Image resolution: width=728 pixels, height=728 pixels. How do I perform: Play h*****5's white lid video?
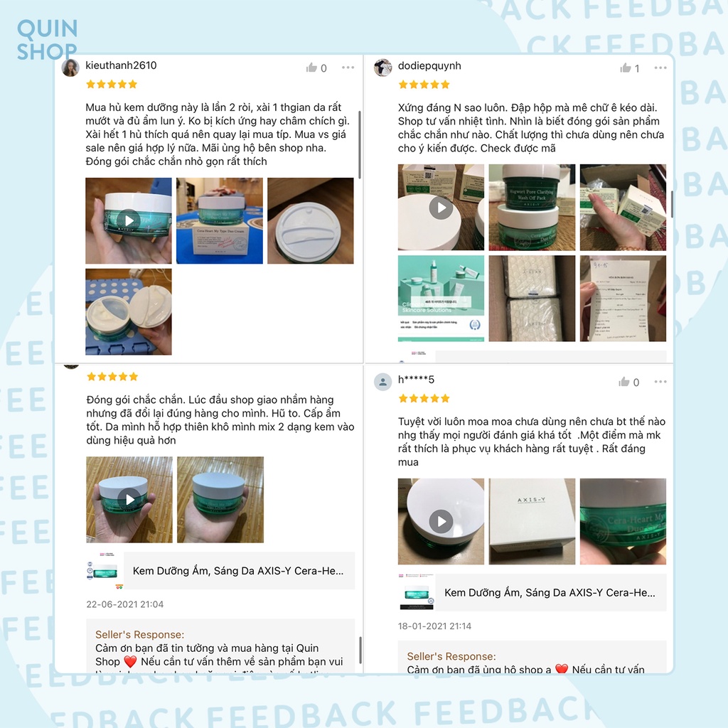pos(441,521)
